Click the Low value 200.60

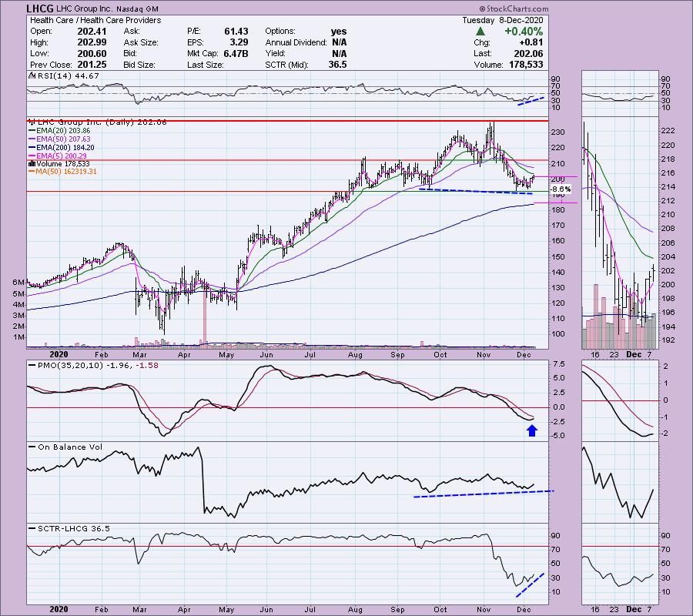[92, 53]
